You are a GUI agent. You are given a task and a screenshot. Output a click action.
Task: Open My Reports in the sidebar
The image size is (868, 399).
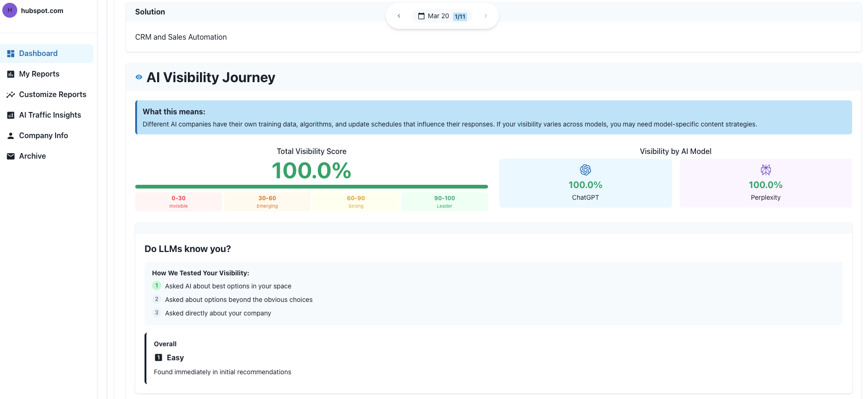coord(39,74)
